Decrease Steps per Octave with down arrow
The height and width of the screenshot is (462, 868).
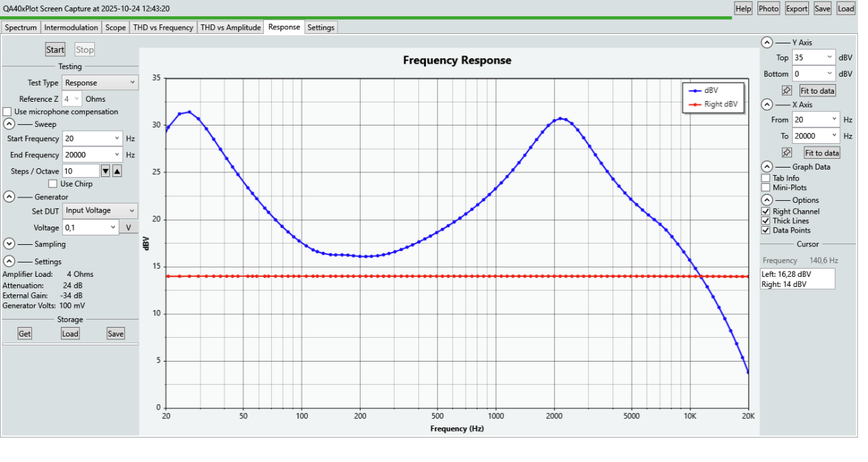[105, 171]
